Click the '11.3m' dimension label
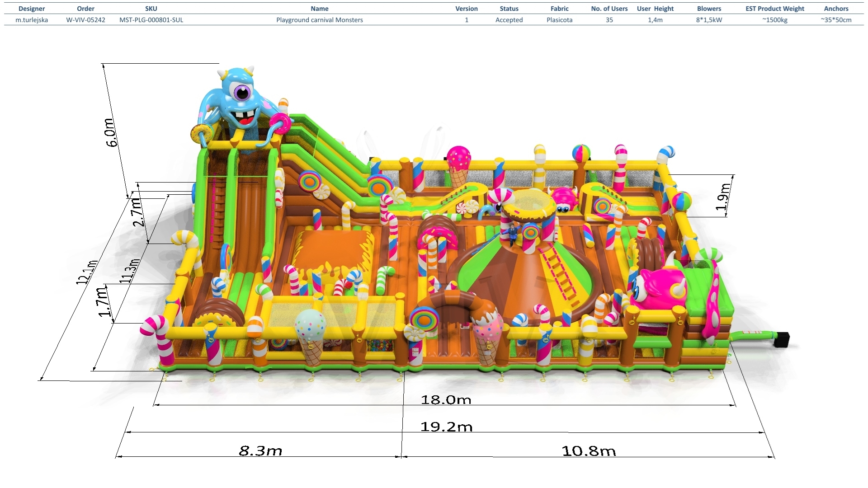Viewport: 868px width, 488px height. [130, 271]
